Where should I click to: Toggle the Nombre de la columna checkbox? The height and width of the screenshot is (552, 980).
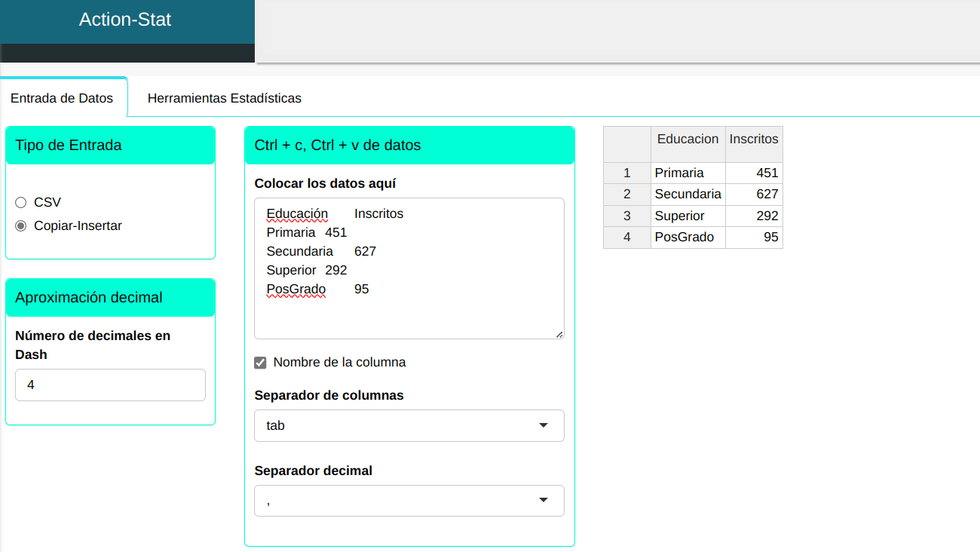click(x=261, y=363)
